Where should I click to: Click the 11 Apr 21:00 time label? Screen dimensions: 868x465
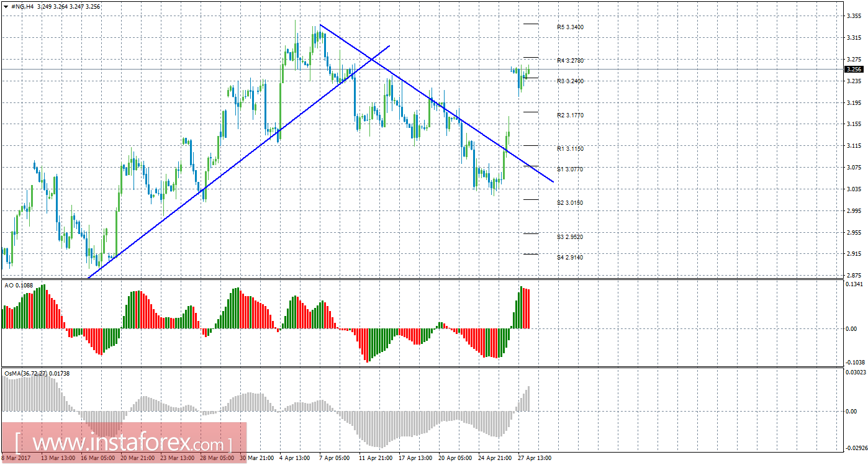(374, 459)
